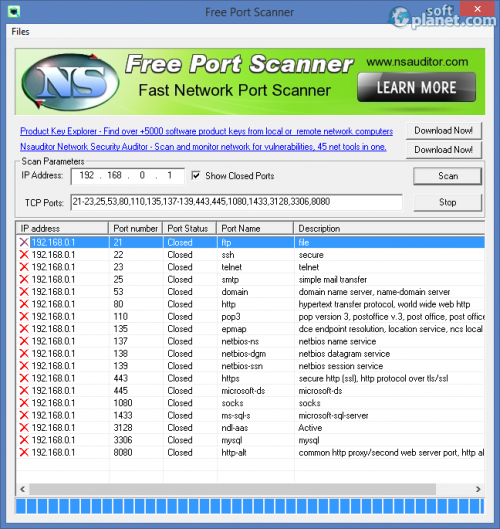This screenshot has width=500, height=529.
Task: Click the red X icon for port 445
Action: [x=24, y=391]
